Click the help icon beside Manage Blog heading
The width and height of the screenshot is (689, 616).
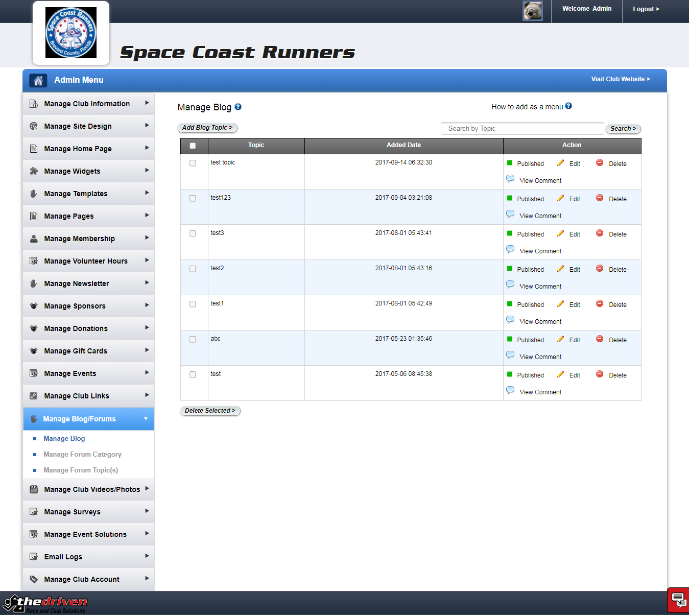click(238, 107)
